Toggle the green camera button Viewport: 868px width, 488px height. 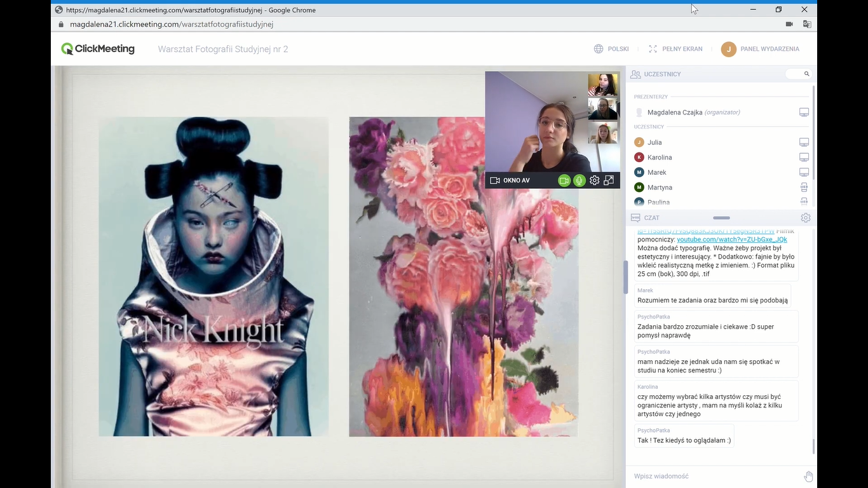[564, 180]
